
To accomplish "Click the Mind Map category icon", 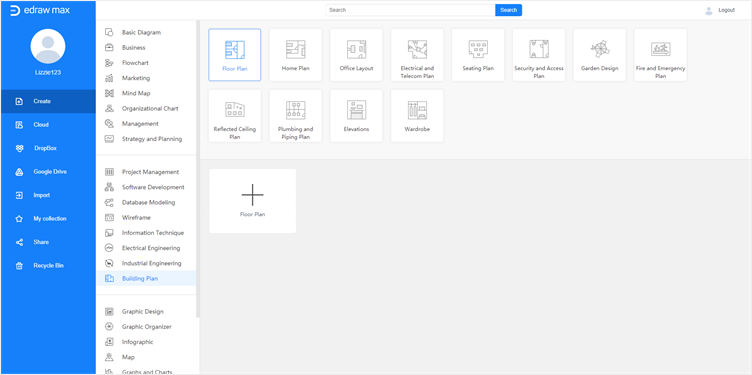I will coord(109,94).
